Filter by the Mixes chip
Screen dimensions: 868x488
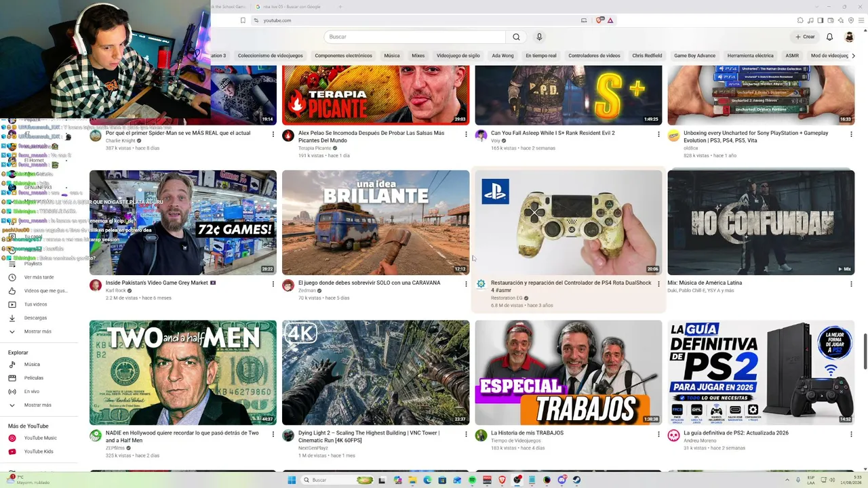(x=418, y=56)
